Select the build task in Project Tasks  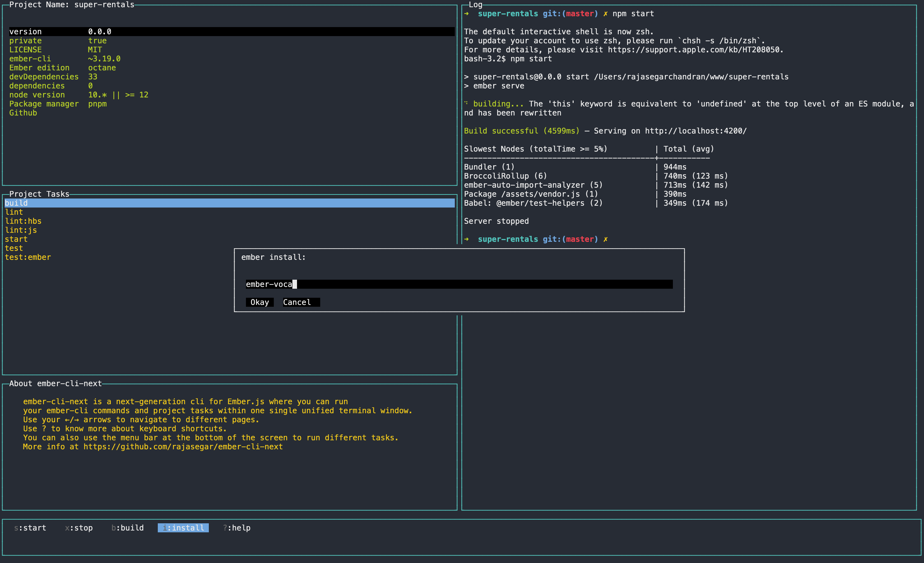16,203
